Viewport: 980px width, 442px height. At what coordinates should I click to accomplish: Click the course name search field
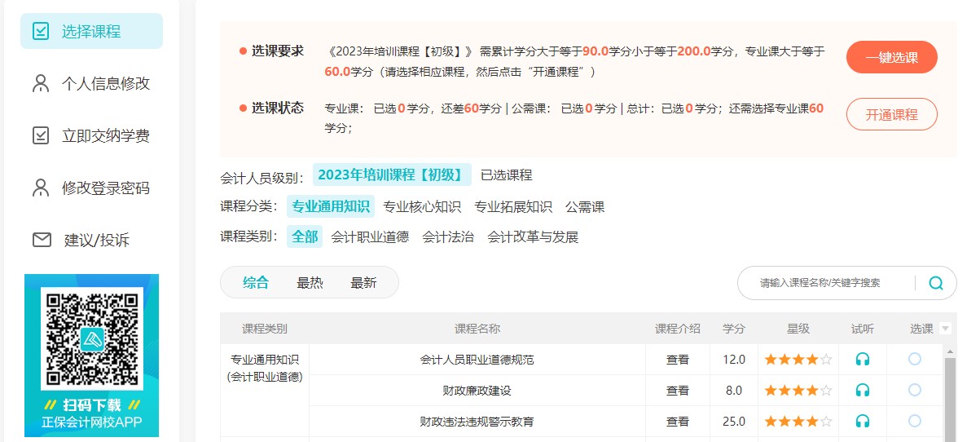(827, 283)
